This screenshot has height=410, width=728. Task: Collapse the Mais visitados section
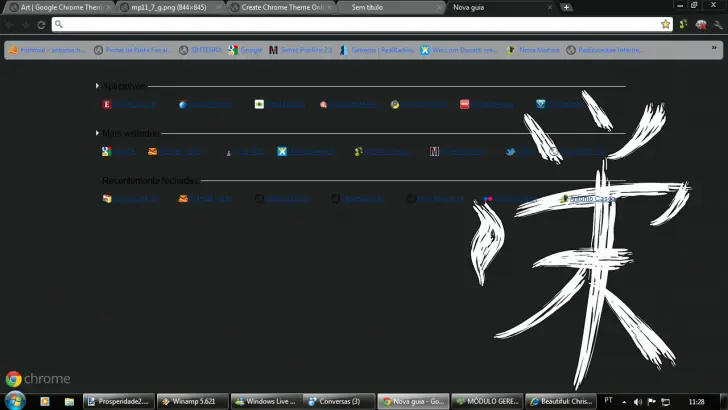tap(98, 133)
